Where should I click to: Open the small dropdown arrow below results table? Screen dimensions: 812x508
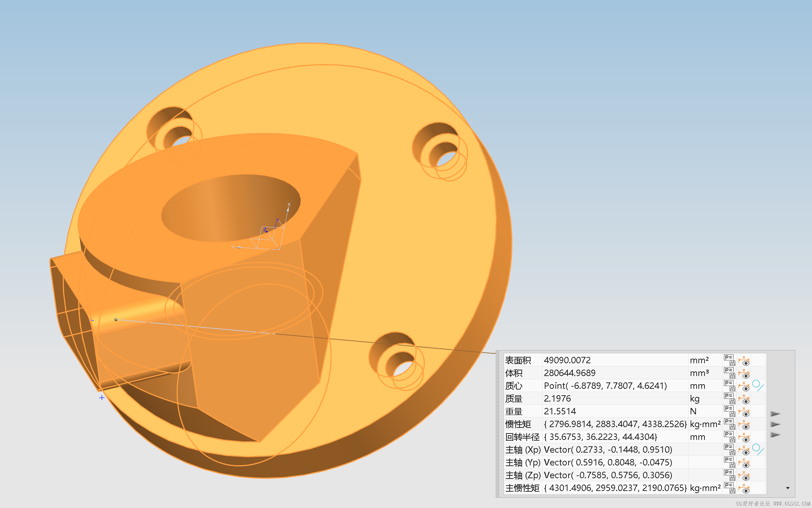788,488
